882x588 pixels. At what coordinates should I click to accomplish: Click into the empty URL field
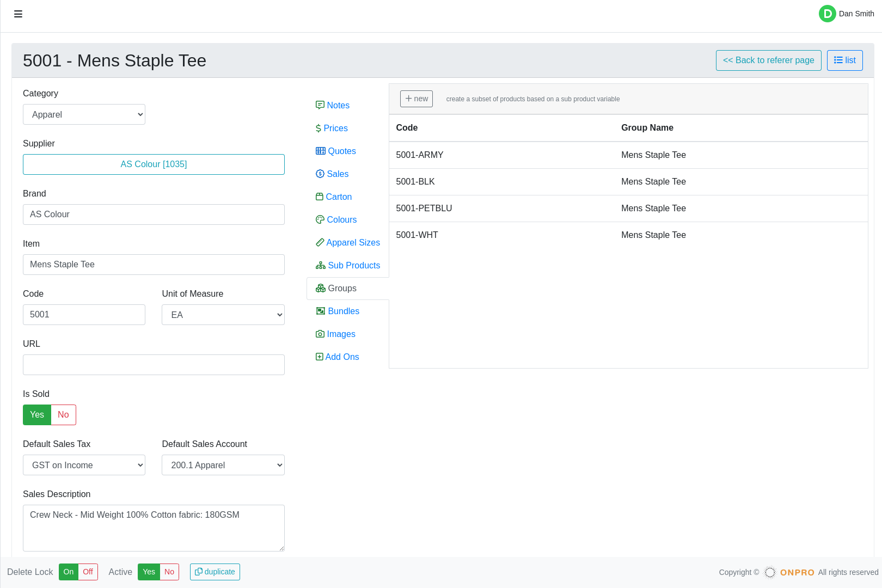coord(154,365)
